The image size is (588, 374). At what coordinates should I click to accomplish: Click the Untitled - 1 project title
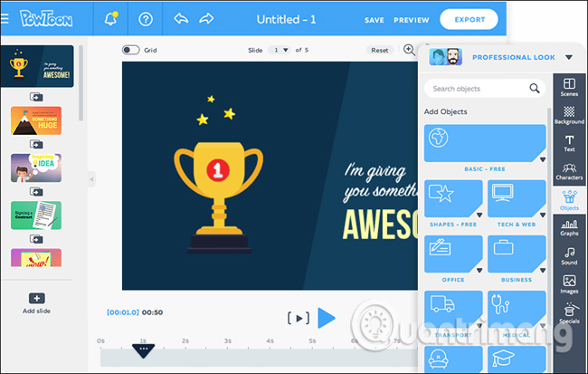[x=286, y=20]
